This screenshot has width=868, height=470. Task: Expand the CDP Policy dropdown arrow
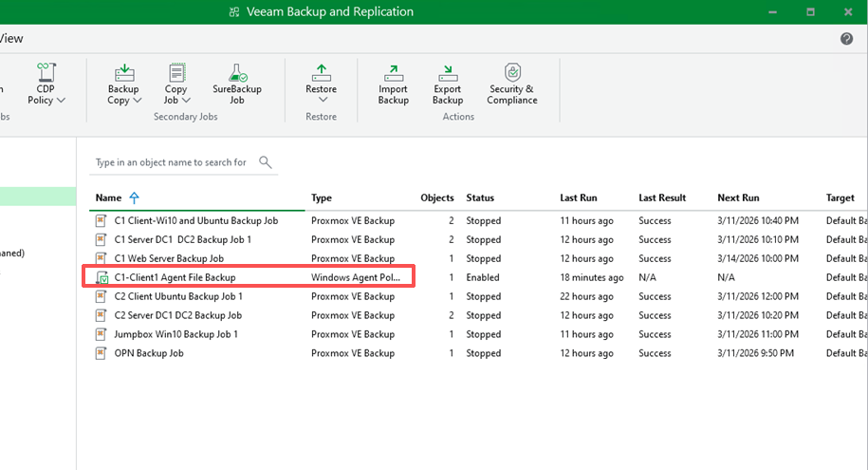pyautogui.click(x=61, y=101)
